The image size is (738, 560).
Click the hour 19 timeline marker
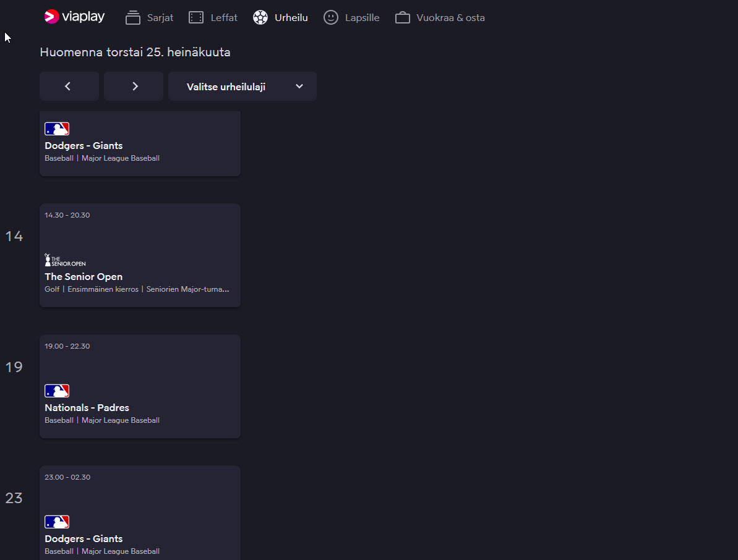click(x=14, y=367)
